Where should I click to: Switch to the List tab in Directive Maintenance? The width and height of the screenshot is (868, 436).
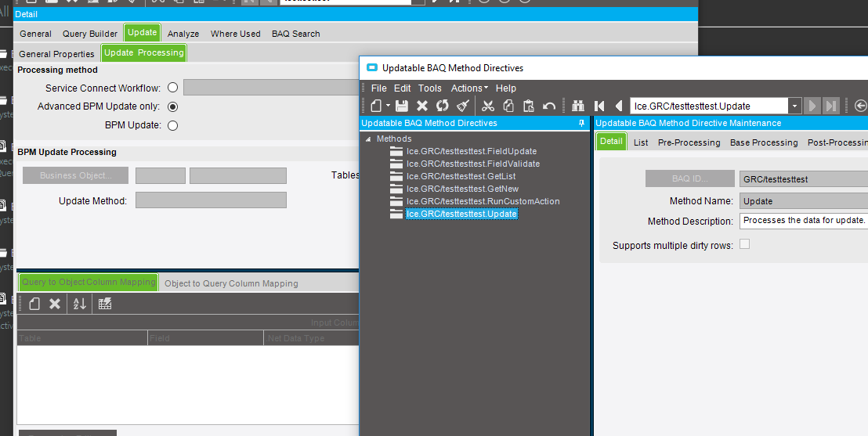641,142
